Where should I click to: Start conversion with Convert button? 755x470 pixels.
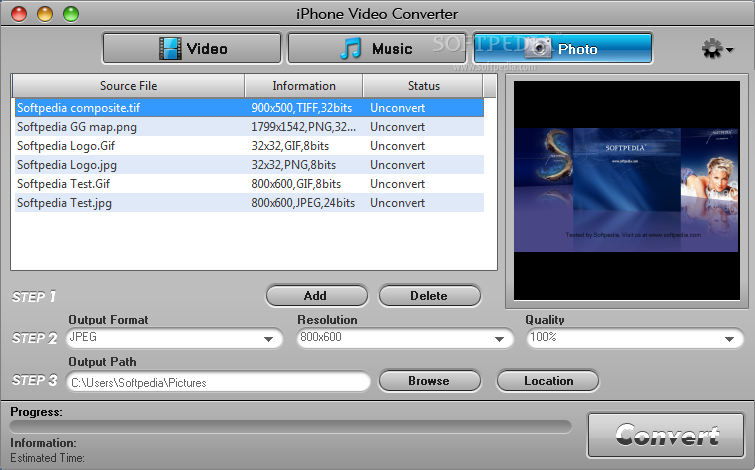666,435
